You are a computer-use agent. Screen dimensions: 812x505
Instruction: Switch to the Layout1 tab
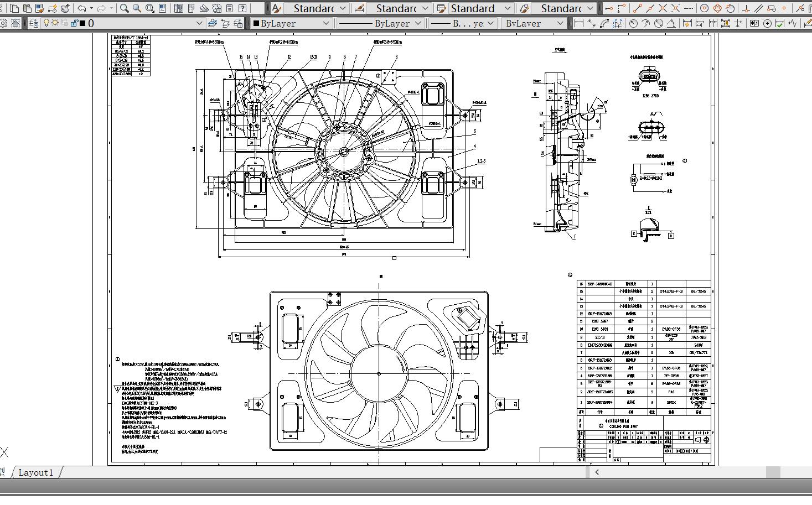36,472
